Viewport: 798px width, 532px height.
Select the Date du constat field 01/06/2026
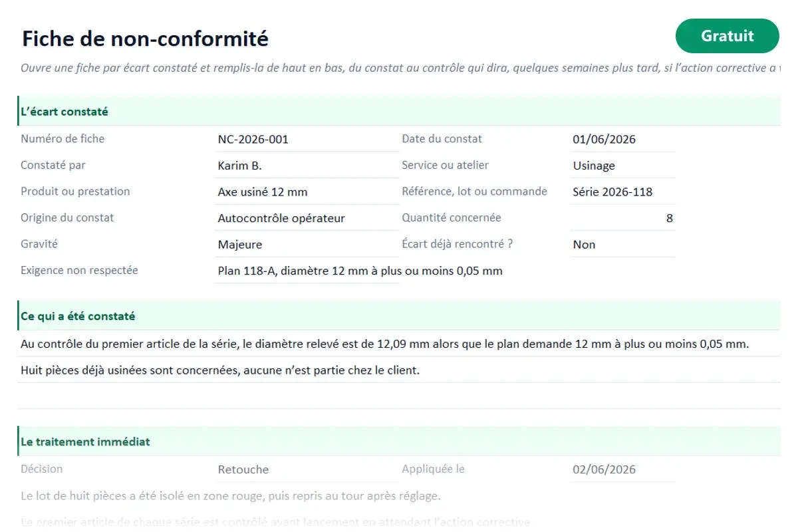click(622, 139)
